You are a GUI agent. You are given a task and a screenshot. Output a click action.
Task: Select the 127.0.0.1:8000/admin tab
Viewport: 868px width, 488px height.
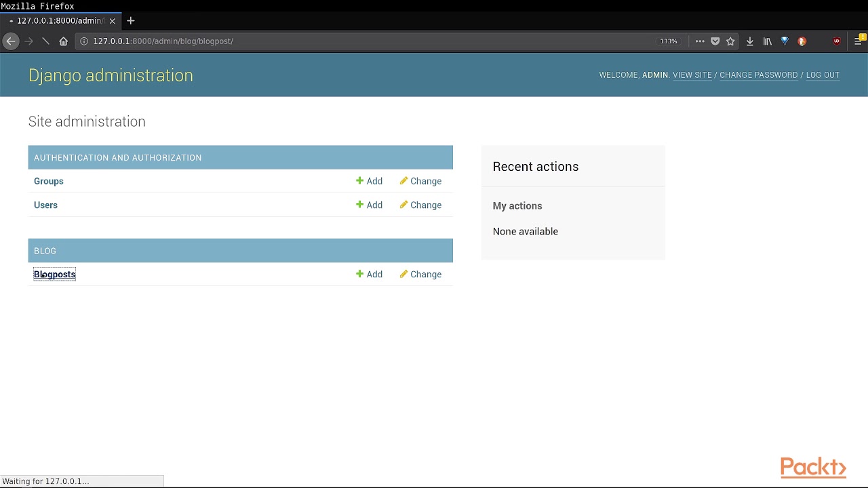[61, 21]
